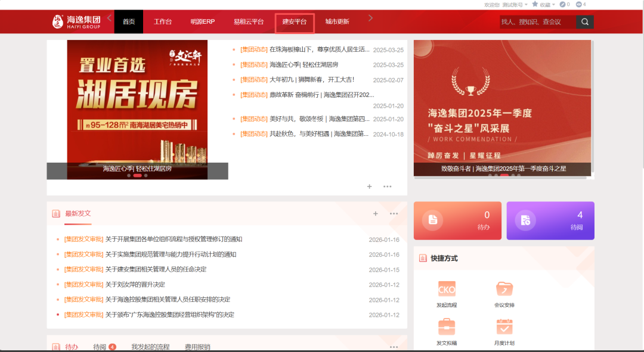Select the 待办 tab in the bottom panel
The height and width of the screenshot is (352, 644).
point(72,347)
